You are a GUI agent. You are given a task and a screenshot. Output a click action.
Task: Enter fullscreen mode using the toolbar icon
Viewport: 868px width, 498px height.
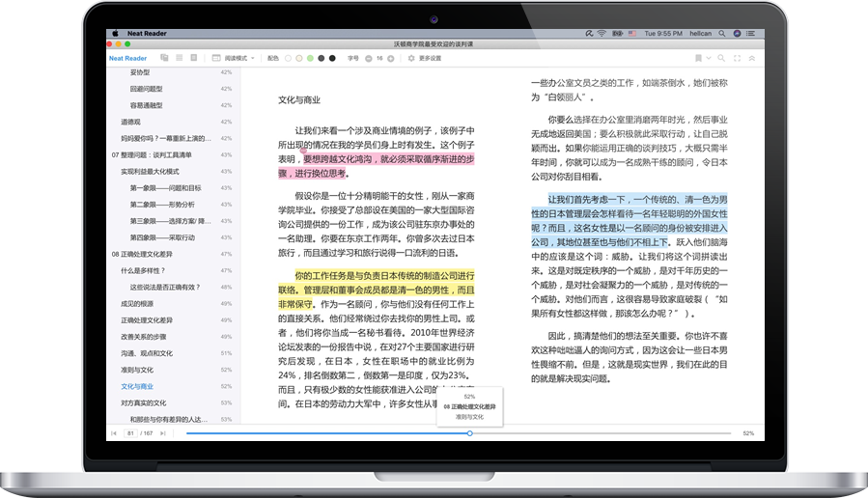736,58
